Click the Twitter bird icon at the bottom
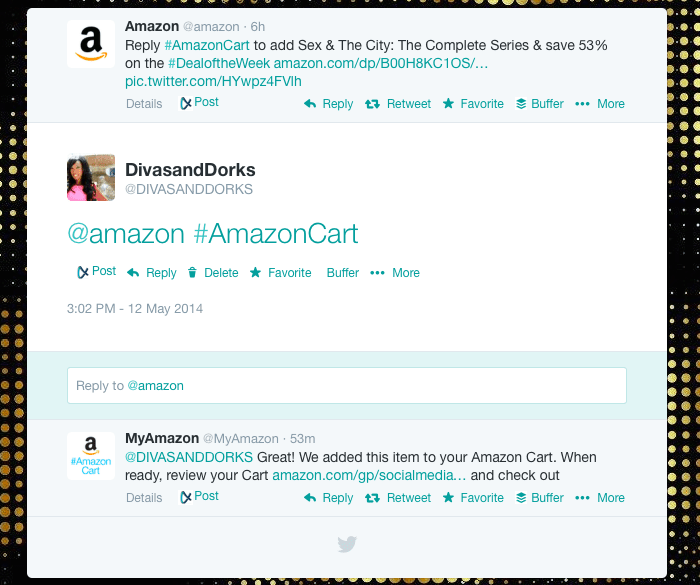 [347, 545]
